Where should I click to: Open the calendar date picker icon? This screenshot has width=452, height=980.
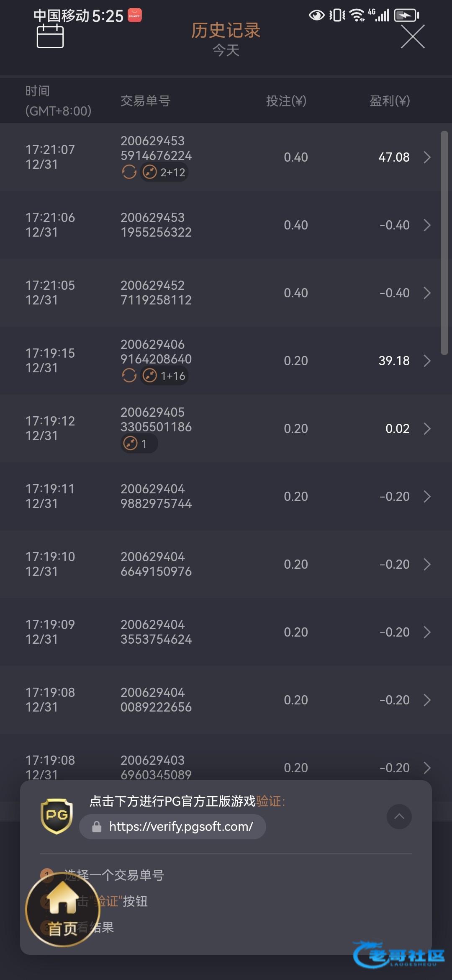50,36
